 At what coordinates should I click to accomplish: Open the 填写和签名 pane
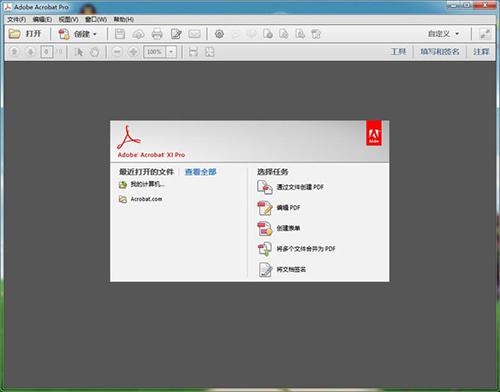click(x=440, y=52)
